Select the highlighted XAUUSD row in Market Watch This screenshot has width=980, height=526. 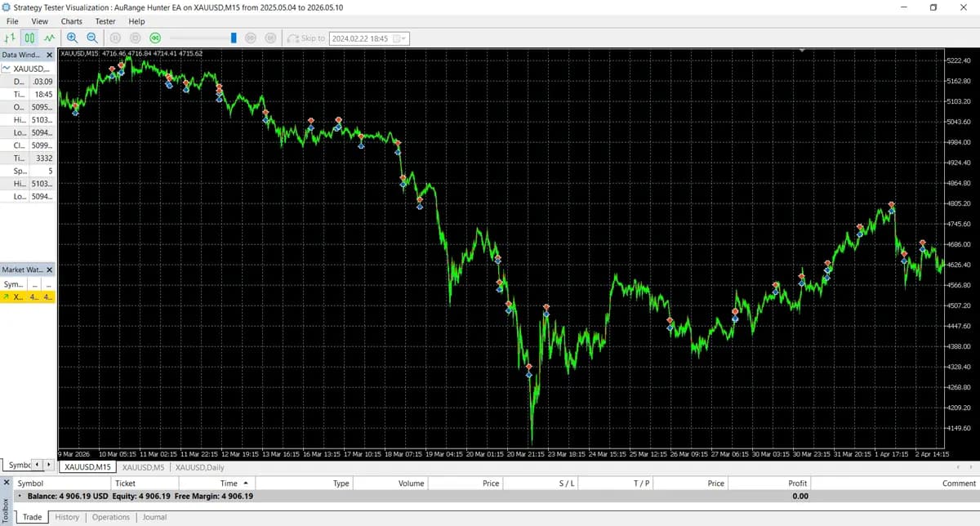click(28, 296)
